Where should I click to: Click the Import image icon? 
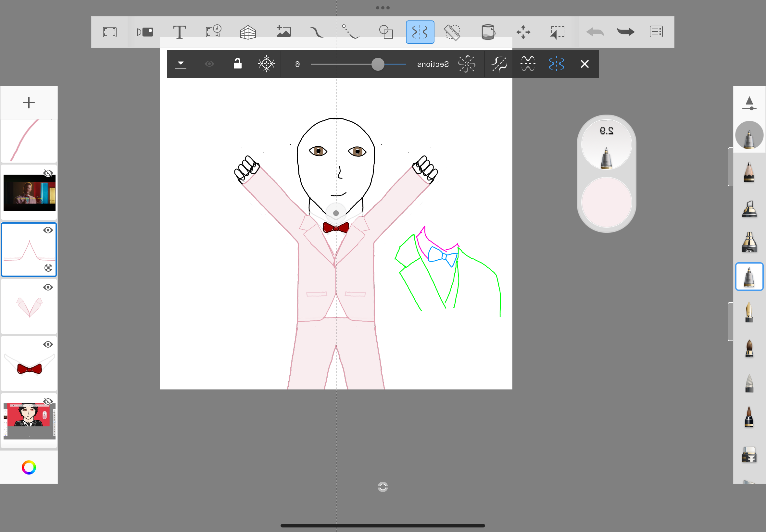283,32
